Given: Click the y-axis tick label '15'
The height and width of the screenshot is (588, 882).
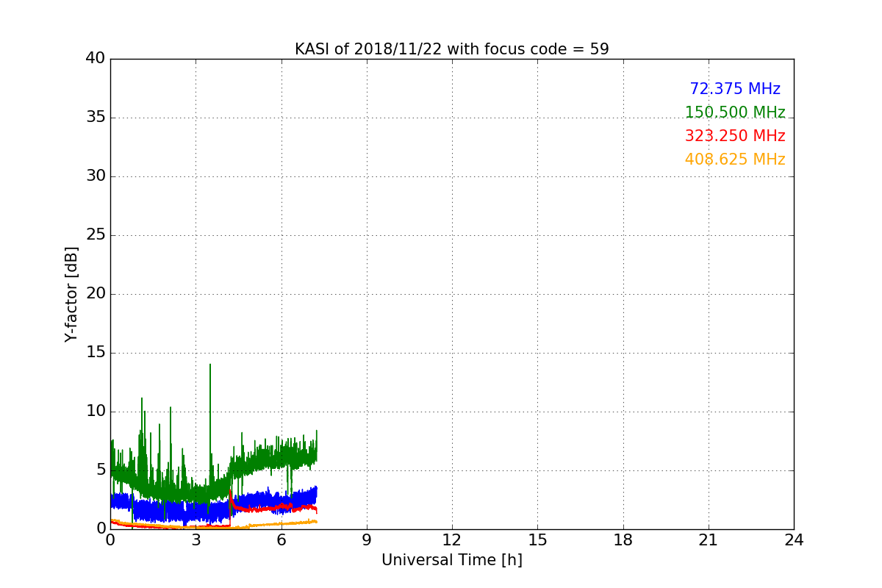Looking at the screenshot, I should [x=96, y=353].
